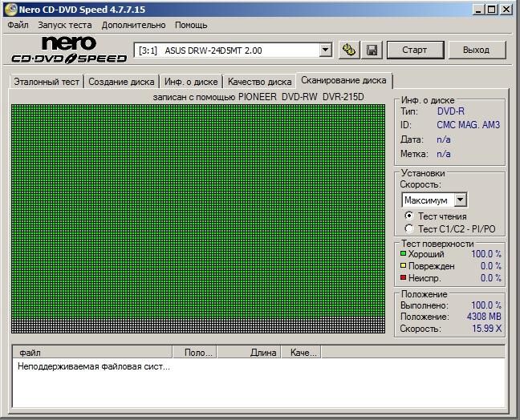Select the Сканирование диска tab
The width and height of the screenshot is (520, 420).
tap(343, 80)
